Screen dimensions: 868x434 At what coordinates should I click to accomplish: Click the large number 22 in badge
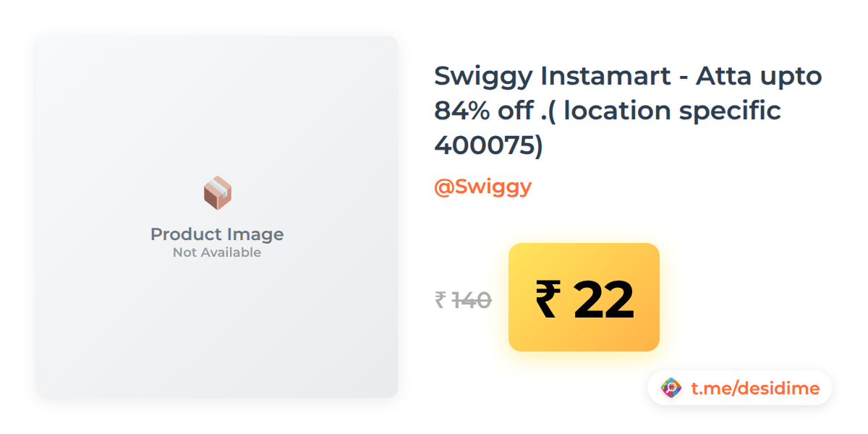click(603, 299)
